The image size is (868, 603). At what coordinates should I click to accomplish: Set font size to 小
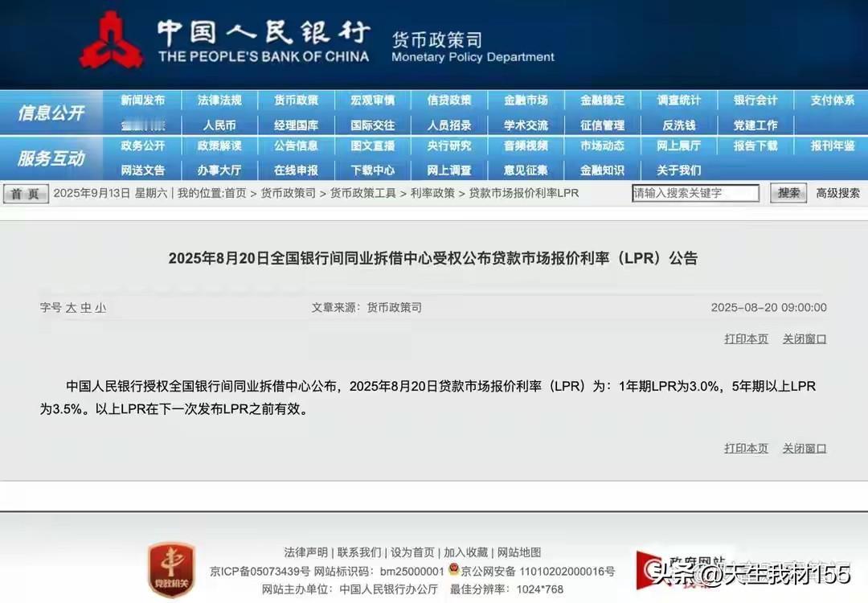100,308
